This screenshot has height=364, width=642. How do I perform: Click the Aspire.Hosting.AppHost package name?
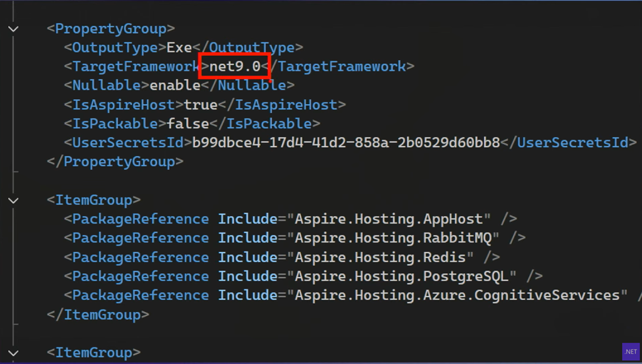389,219
